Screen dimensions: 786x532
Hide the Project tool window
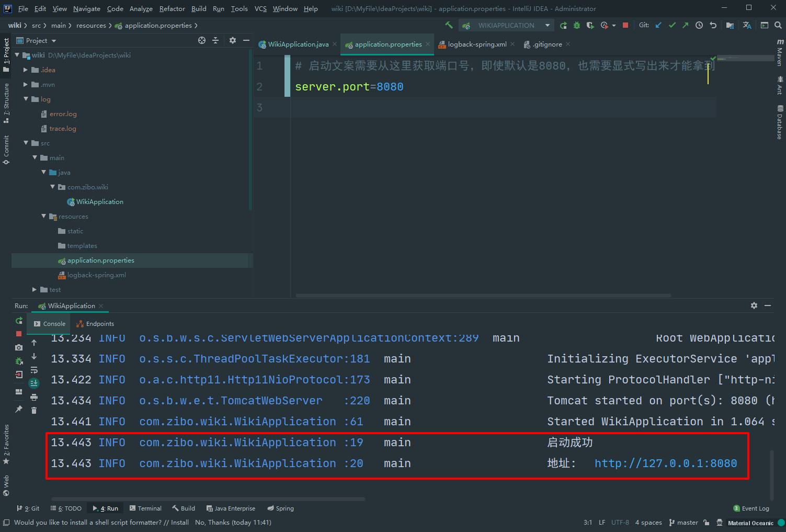(x=246, y=40)
